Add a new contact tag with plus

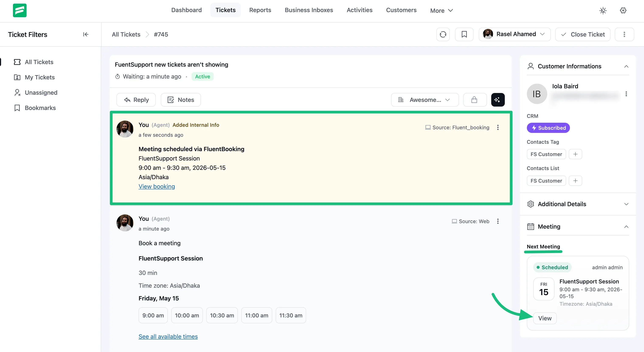[x=575, y=154]
